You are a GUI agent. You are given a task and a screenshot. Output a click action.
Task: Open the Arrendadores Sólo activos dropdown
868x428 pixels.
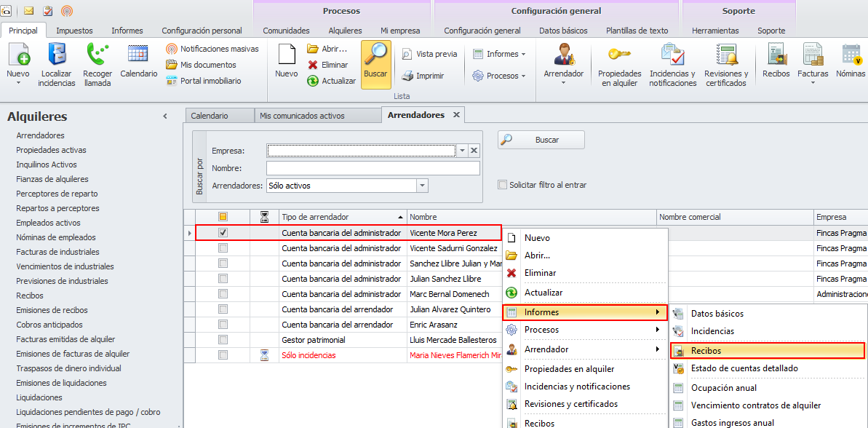423,186
